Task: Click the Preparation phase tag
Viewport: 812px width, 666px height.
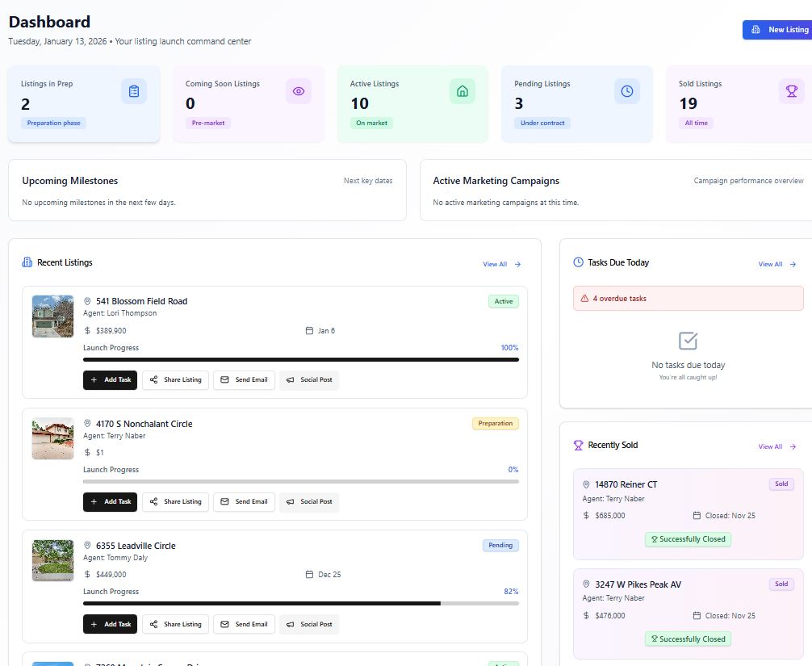Action: 54,124
